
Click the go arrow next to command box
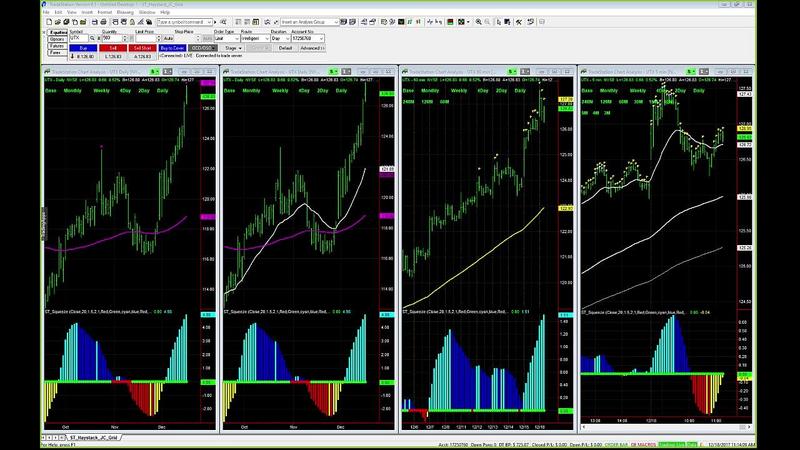point(215,22)
